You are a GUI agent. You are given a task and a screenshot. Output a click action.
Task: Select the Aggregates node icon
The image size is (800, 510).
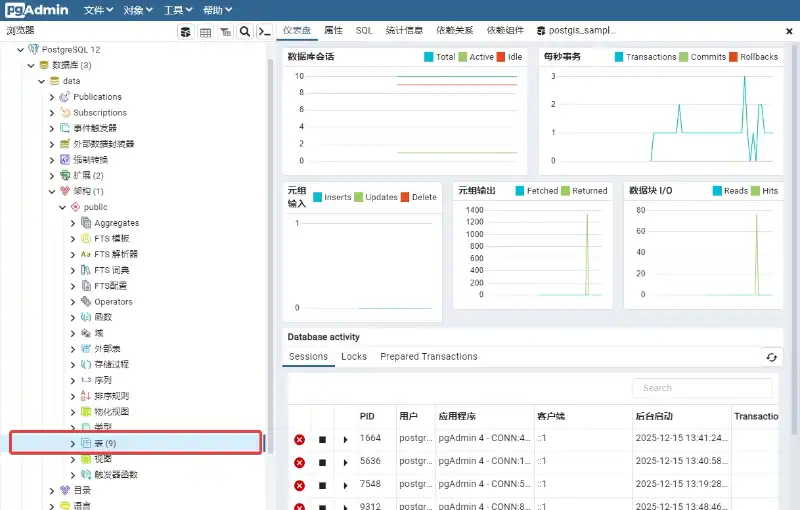tap(86, 223)
